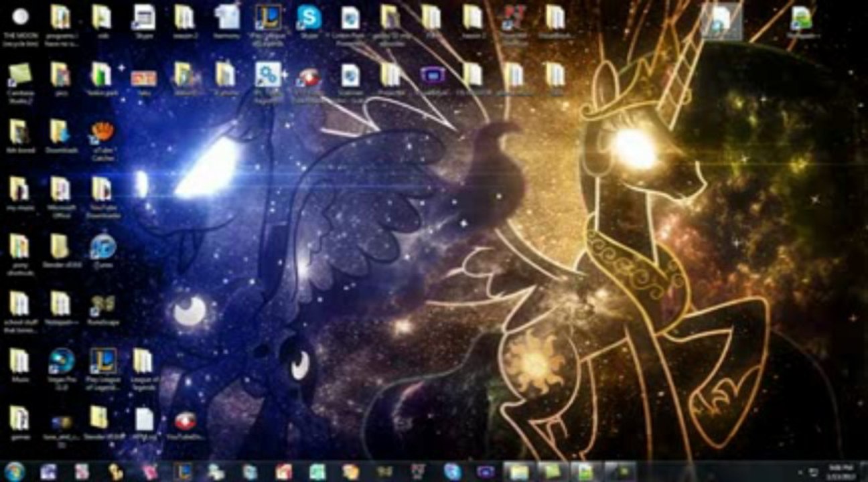The image size is (868, 482).
Task: Select the games folder on the desktop
Action: click(19, 418)
